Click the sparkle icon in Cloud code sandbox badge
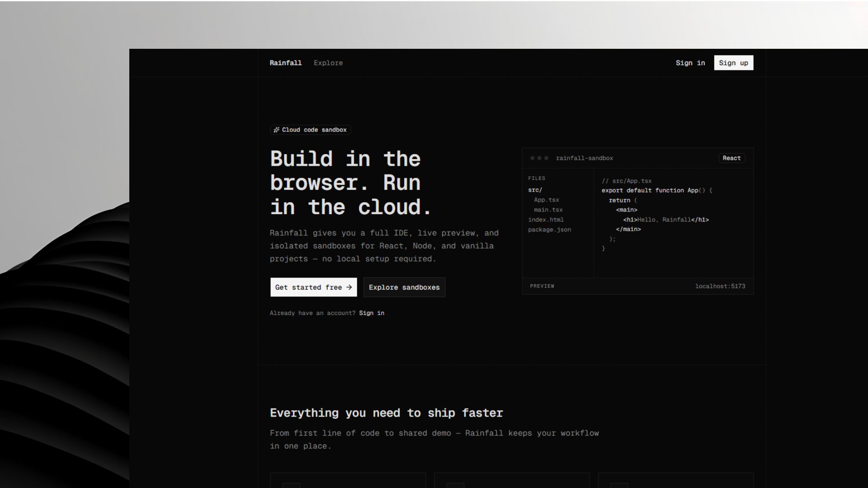The height and width of the screenshot is (488, 868). coord(276,130)
